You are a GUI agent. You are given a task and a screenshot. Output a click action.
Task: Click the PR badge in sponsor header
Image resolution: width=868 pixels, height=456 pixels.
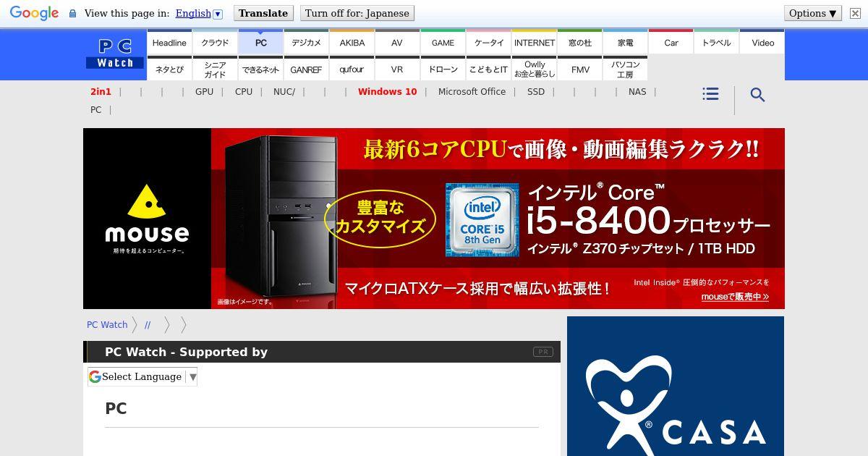pyautogui.click(x=542, y=352)
